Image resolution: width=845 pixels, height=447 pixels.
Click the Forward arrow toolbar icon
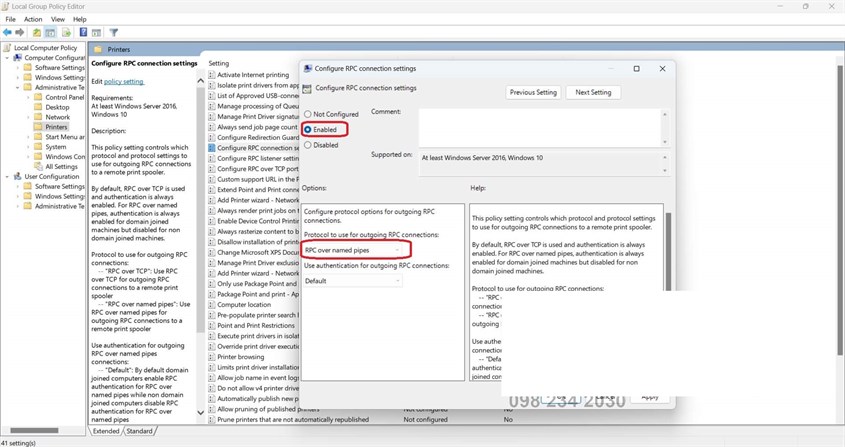tap(20, 32)
